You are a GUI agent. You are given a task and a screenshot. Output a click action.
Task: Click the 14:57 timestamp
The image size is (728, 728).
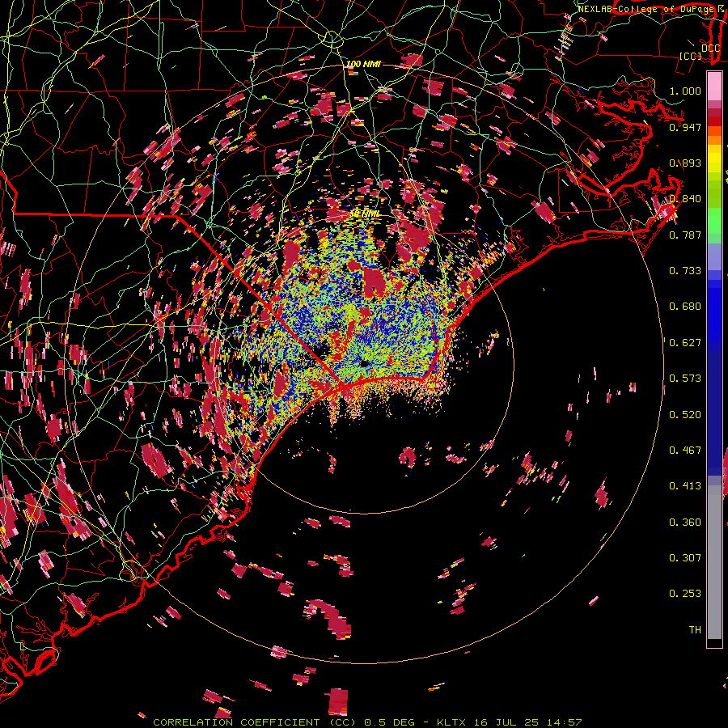[564, 722]
